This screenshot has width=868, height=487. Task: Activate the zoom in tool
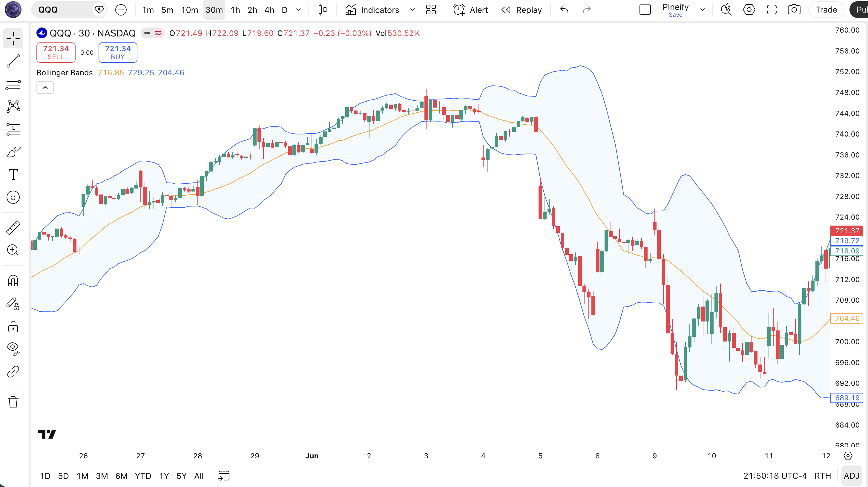point(13,250)
